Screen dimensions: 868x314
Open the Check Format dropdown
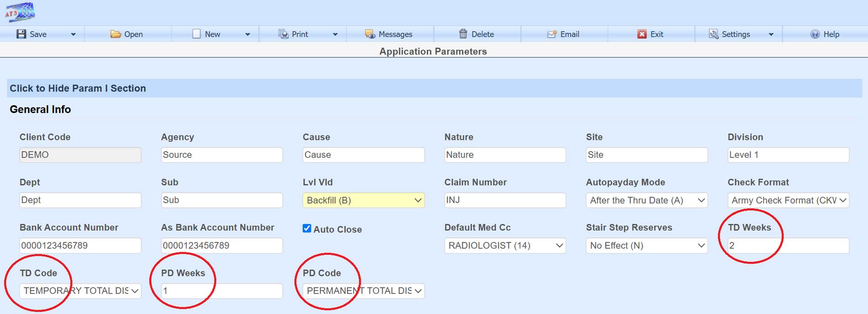pyautogui.click(x=788, y=200)
